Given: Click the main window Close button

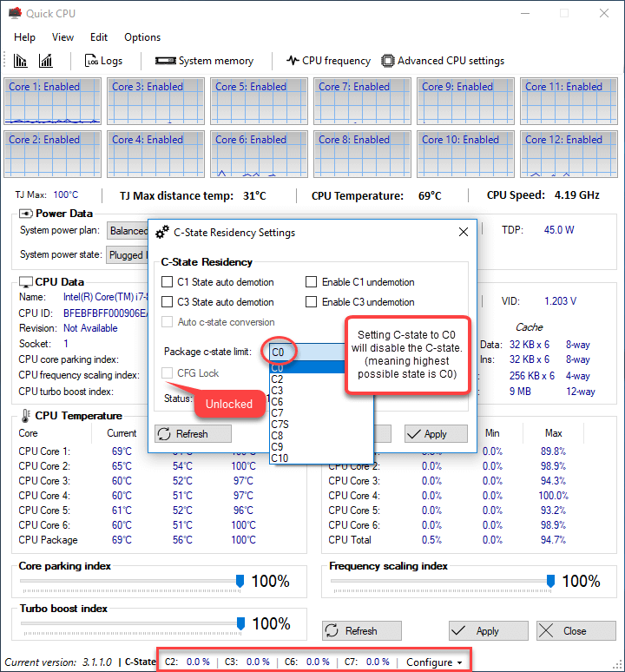Looking at the screenshot, I should (x=576, y=631).
